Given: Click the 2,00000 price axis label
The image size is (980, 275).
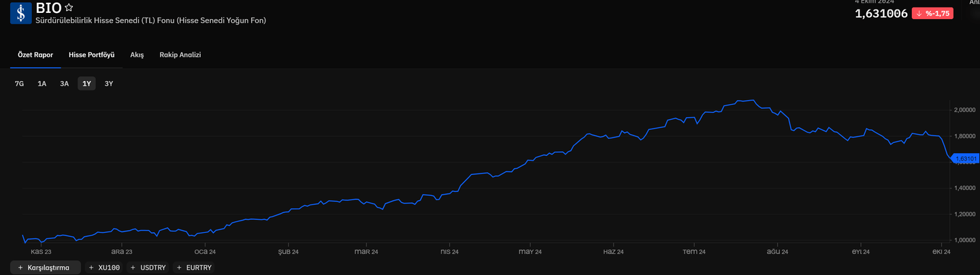Looking at the screenshot, I should point(965,110).
